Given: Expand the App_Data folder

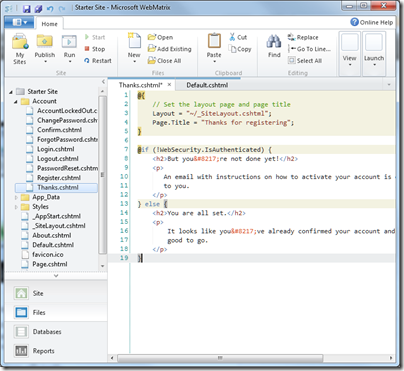Looking at the screenshot, I should coord(16,197).
